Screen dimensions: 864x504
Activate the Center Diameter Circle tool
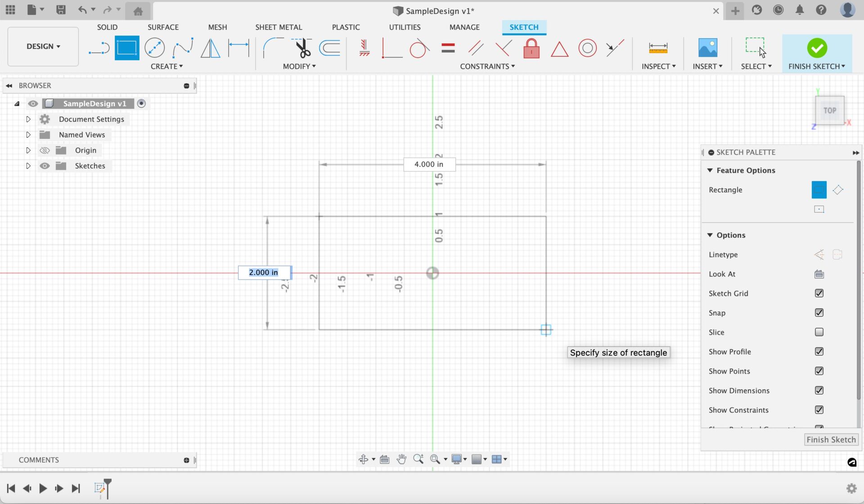pyautogui.click(x=154, y=48)
